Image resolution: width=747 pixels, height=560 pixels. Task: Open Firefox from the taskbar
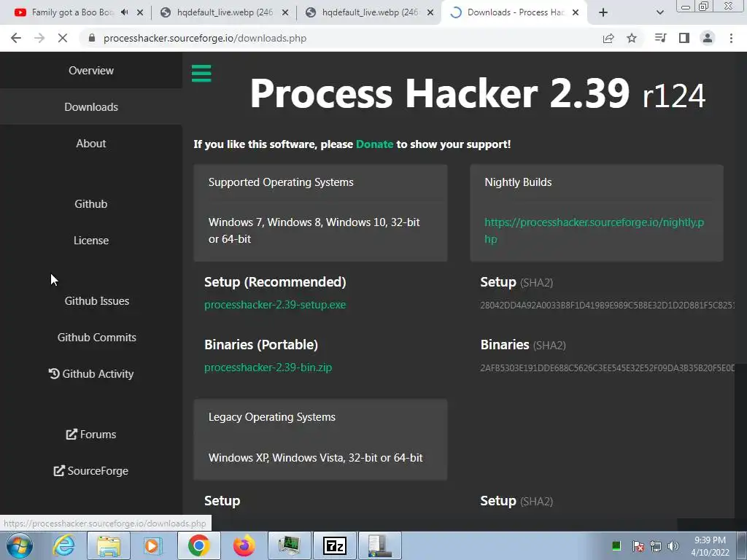(x=244, y=545)
